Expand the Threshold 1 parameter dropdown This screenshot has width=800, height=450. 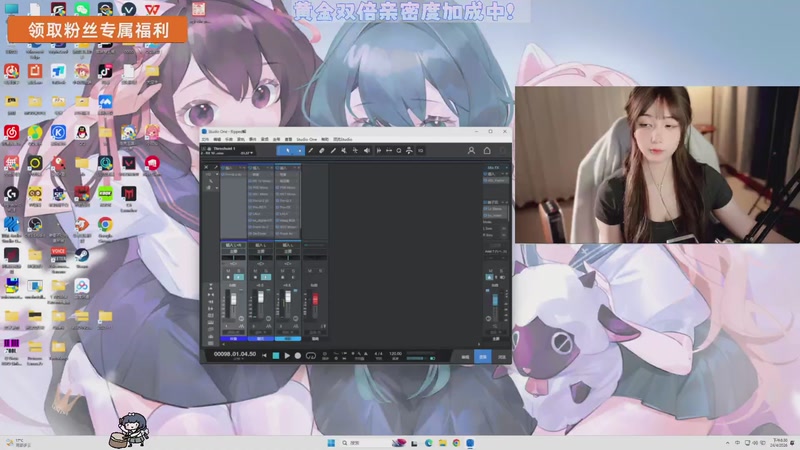coord(252,153)
